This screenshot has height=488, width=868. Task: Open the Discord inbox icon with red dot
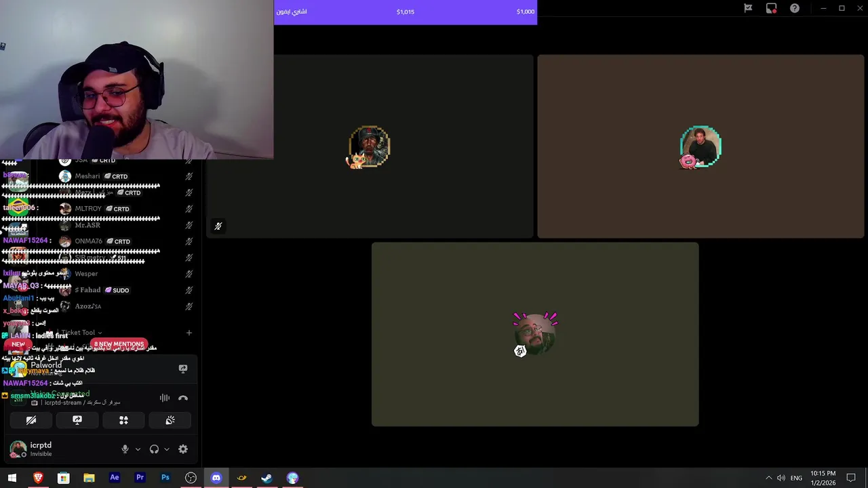click(x=771, y=8)
